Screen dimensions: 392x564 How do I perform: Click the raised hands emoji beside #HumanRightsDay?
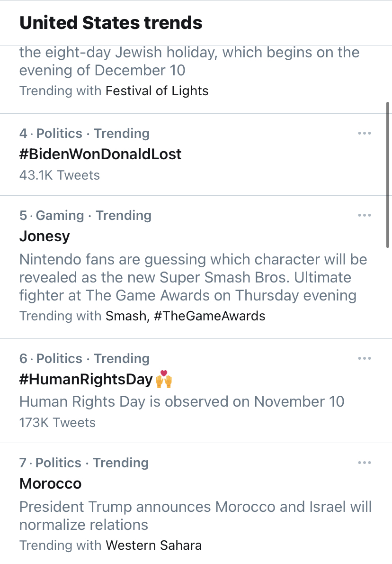pos(164,379)
